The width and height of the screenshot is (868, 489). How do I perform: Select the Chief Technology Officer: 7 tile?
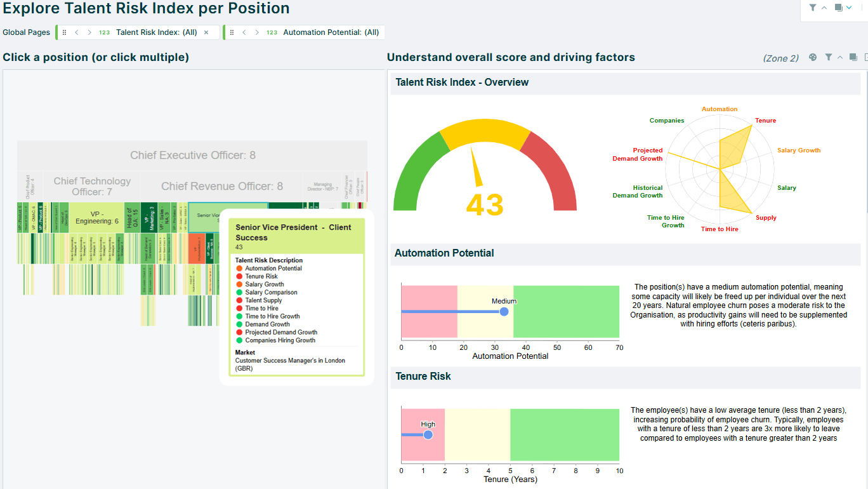[x=92, y=186]
